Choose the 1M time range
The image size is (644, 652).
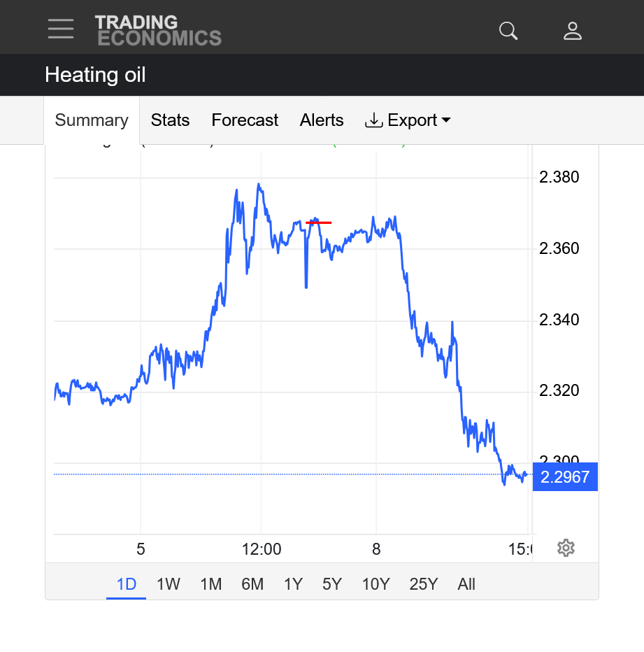tap(210, 584)
